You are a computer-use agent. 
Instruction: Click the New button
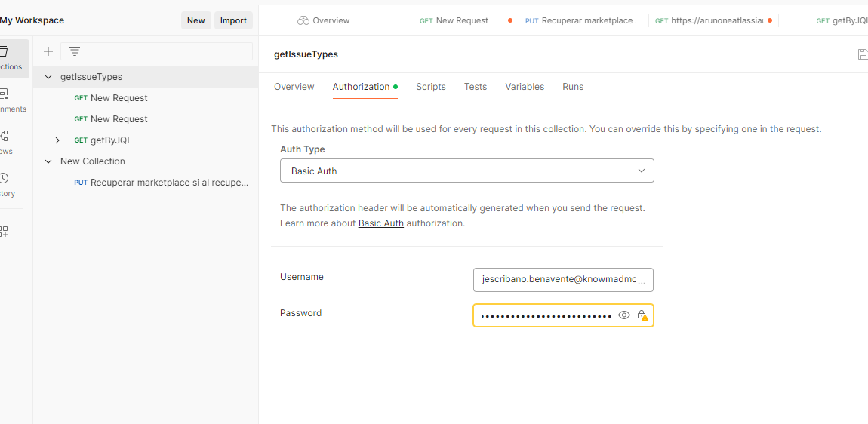196,20
